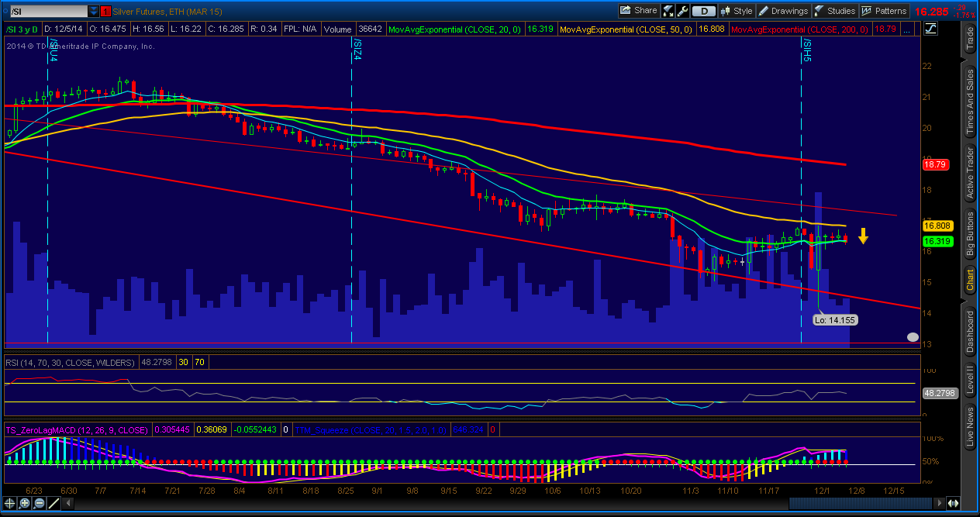Open the Style menu
This screenshot has width=980, height=517.
click(737, 11)
